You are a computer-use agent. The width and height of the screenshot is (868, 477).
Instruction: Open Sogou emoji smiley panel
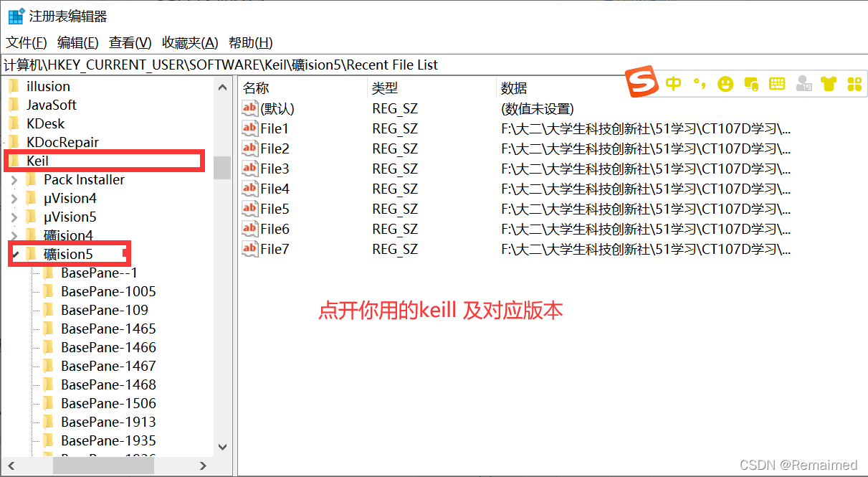pyautogui.click(x=725, y=84)
